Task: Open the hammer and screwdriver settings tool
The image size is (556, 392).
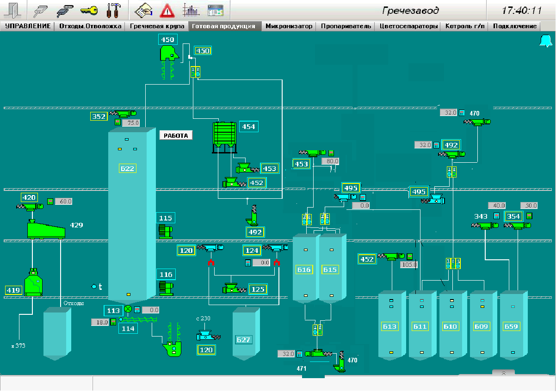Action: tap(113, 10)
